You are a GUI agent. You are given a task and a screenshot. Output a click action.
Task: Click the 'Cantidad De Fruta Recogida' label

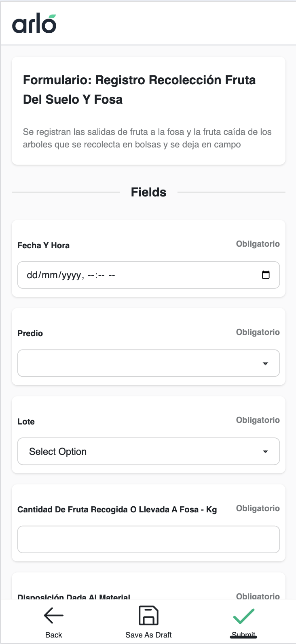click(117, 510)
